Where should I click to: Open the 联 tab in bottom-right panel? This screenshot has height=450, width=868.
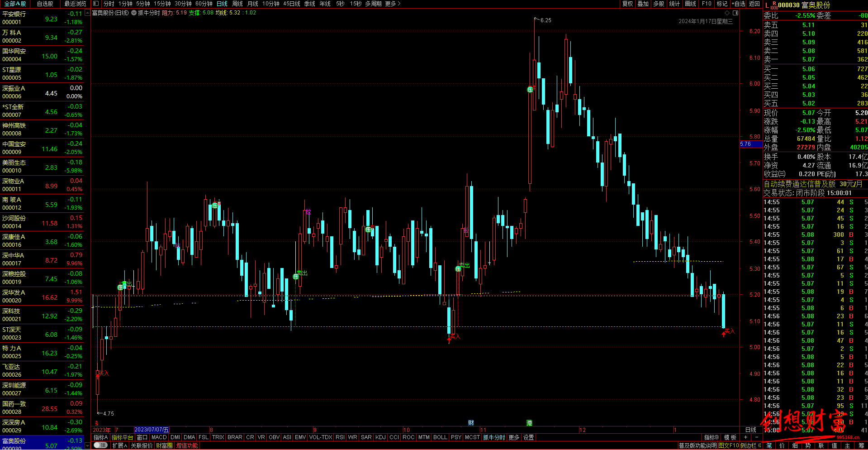coord(821,446)
